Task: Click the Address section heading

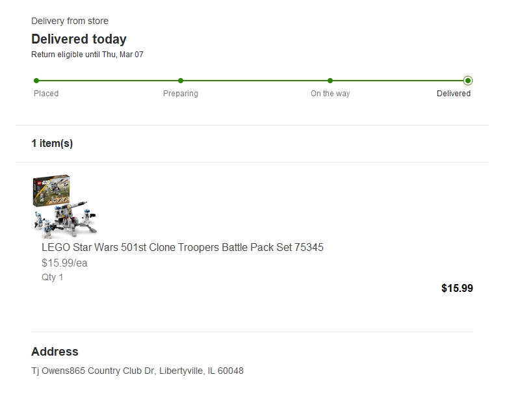Action: point(55,352)
